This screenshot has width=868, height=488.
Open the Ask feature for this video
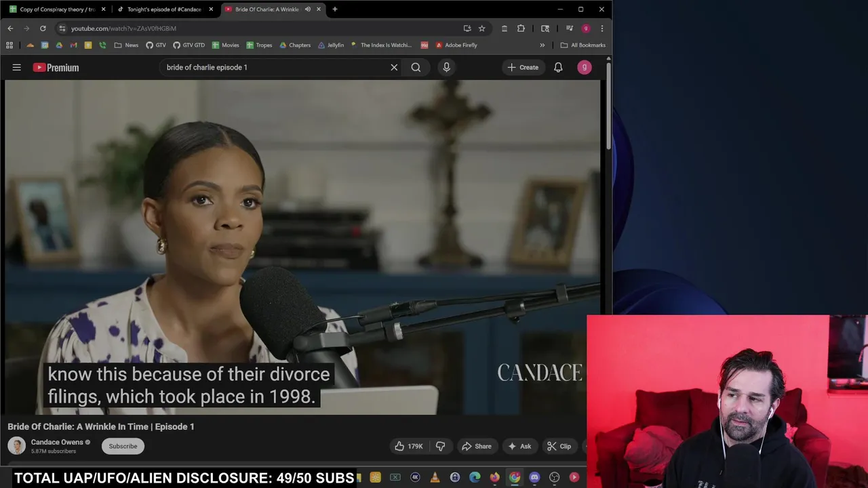[x=519, y=446]
